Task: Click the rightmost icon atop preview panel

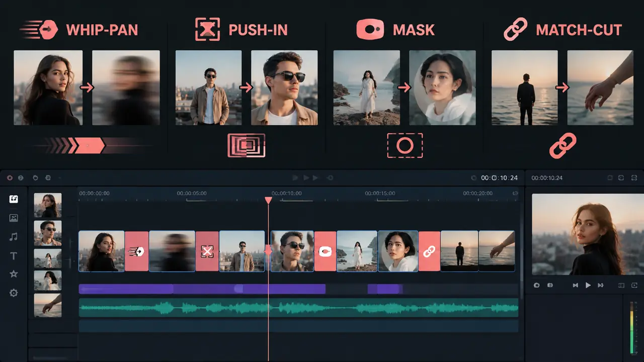Action: click(634, 178)
